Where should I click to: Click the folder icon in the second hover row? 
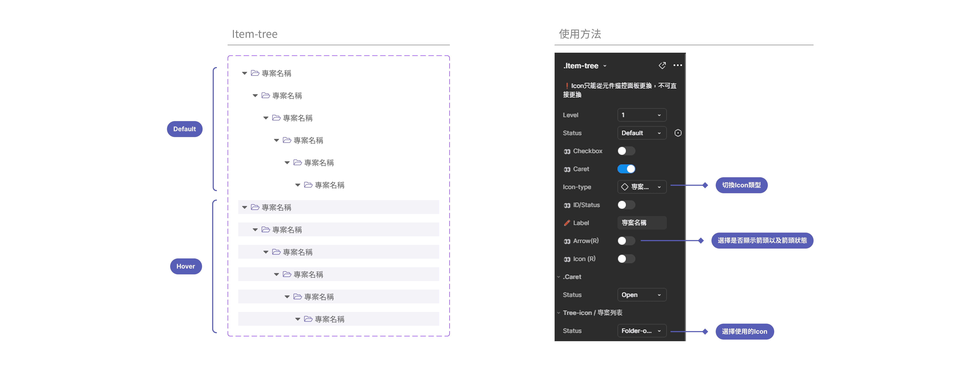point(266,230)
